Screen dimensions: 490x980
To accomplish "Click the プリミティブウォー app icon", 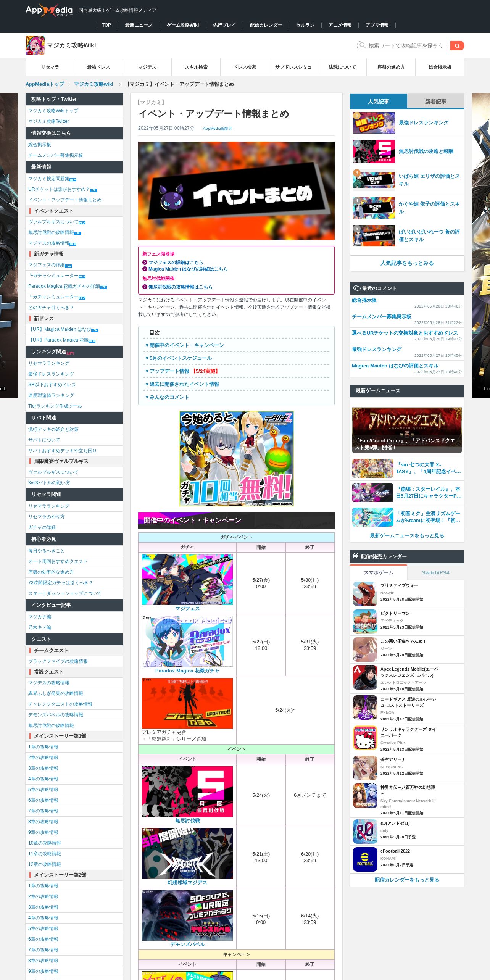I will click(x=365, y=594).
